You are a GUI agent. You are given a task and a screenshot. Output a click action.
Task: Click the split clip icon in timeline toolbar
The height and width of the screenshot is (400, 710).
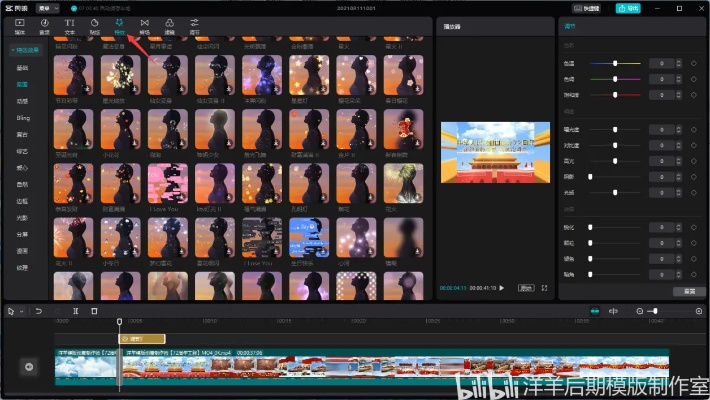coord(75,311)
